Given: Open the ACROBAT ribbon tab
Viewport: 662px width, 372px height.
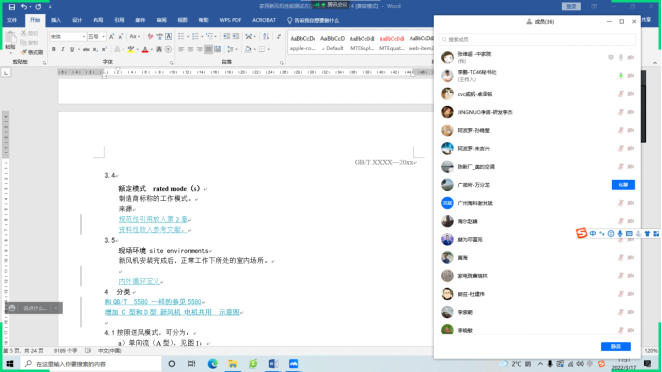Looking at the screenshot, I should (x=264, y=20).
